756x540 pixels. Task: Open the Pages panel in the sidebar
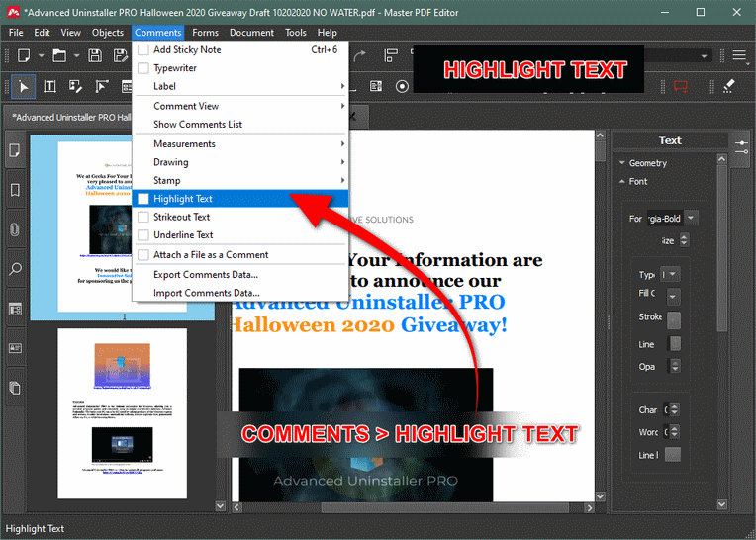tap(15, 150)
